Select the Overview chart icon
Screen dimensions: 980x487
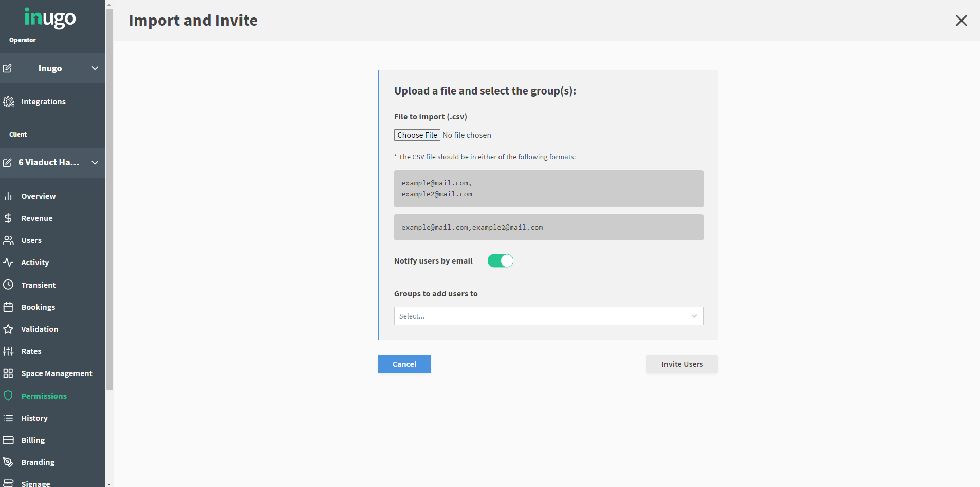[x=8, y=196]
